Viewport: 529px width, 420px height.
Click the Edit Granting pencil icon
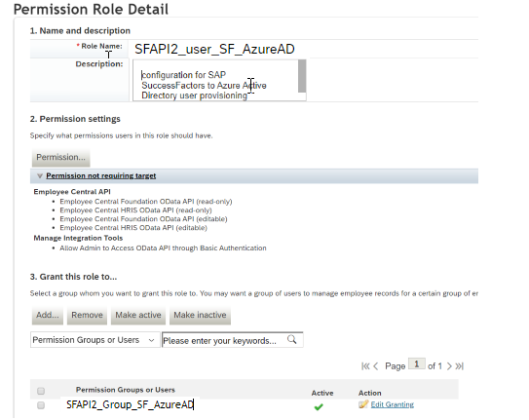[363, 404]
